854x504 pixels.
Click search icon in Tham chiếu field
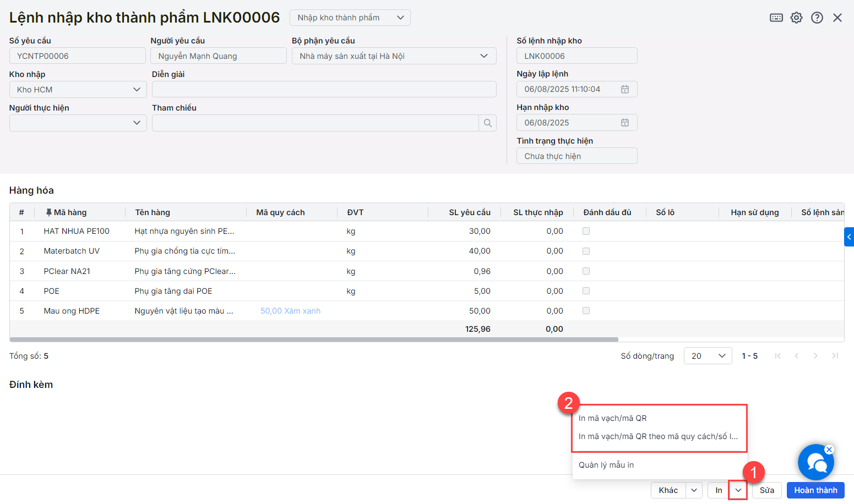(x=487, y=123)
